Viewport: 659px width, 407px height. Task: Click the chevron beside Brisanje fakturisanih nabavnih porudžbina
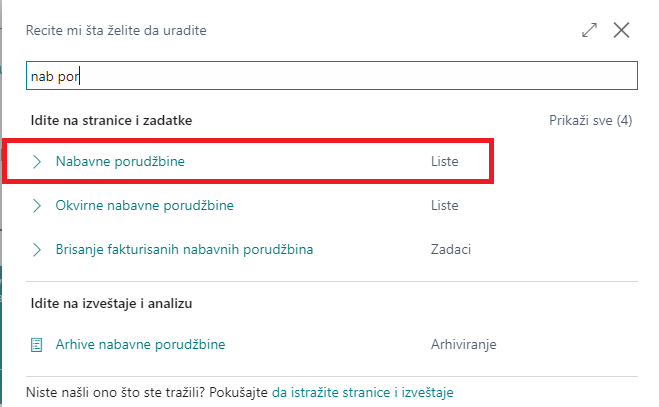38,249
